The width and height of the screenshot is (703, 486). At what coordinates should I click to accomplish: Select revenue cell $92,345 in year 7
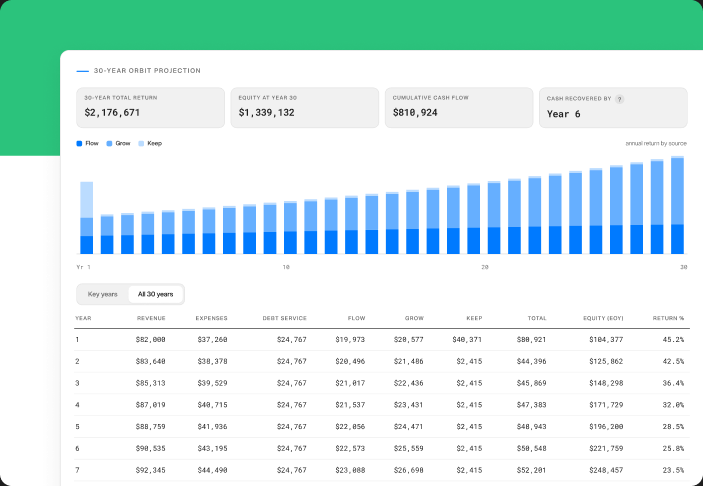point(151,470)
